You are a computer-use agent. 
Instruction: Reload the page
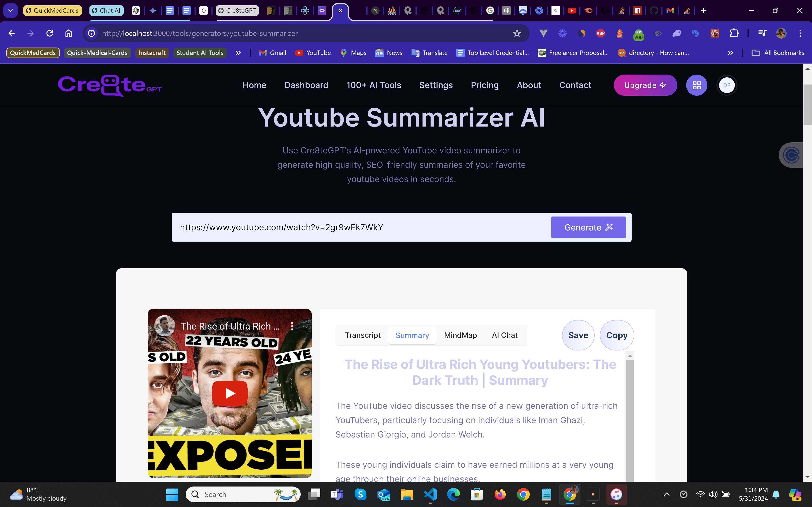(x=50, y=33)
